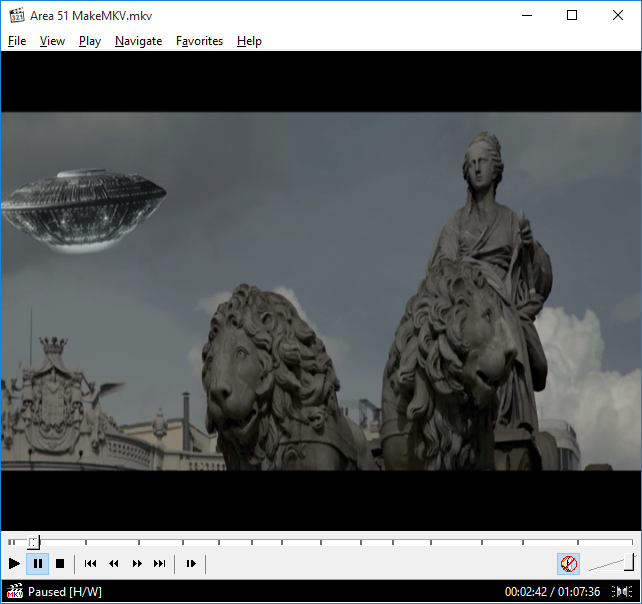Viewport: 642px width, 604px height.
Task: Toggle the mute speaker icon
Action: [x=568, y=564]
